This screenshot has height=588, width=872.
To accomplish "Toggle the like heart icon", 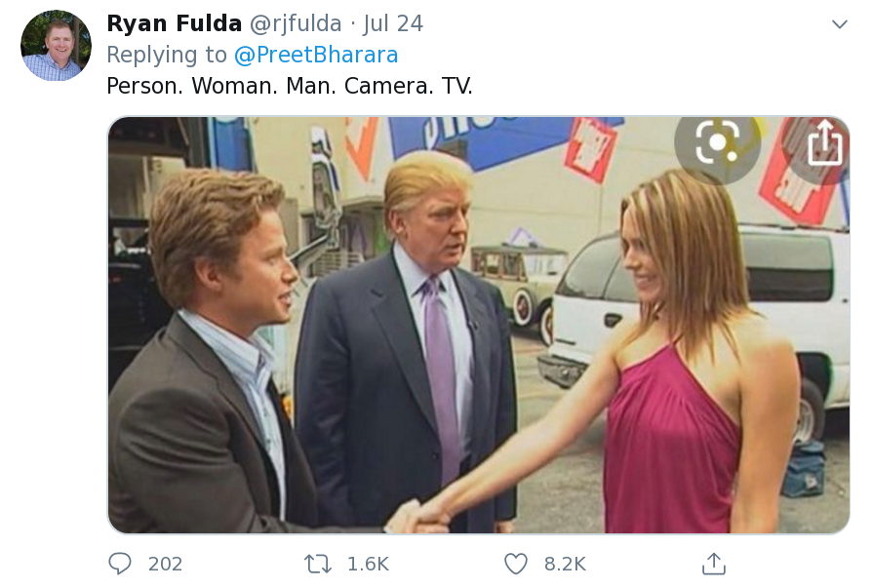I will pos(516,564).
